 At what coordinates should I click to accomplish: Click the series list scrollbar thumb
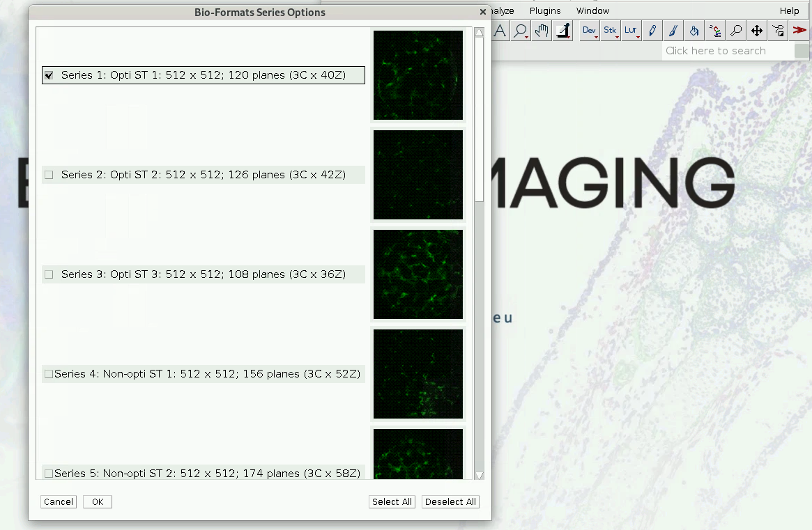(x=480, y=119)
